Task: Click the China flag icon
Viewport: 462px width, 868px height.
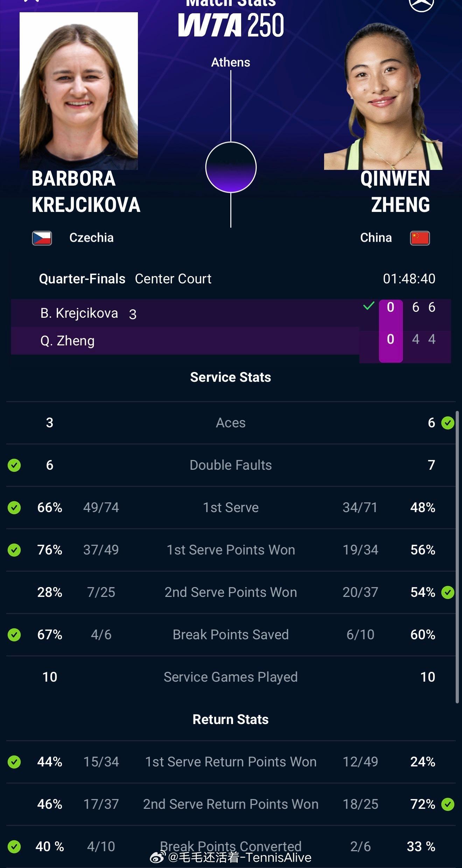Action: 420,238
